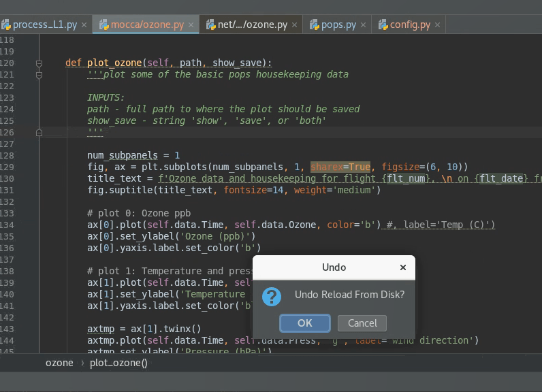
Task: Close the mocca/ozone.py editor tab
Action: coord(191,25)
